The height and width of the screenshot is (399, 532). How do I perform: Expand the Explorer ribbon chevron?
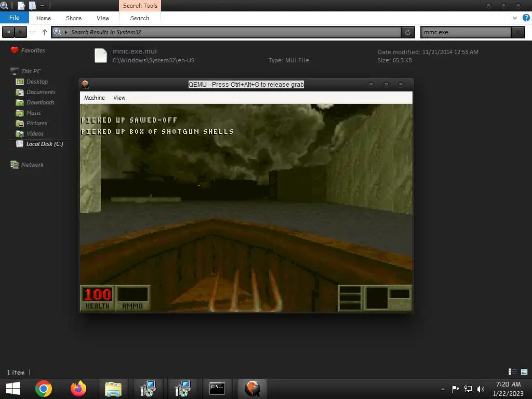(x=515, y=18)
